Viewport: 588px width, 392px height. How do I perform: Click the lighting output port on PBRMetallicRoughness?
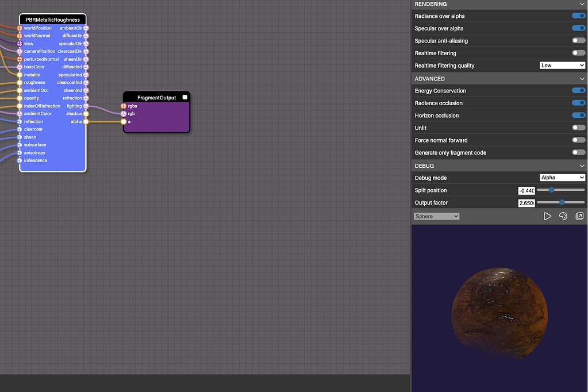click(x=85, y=106)
